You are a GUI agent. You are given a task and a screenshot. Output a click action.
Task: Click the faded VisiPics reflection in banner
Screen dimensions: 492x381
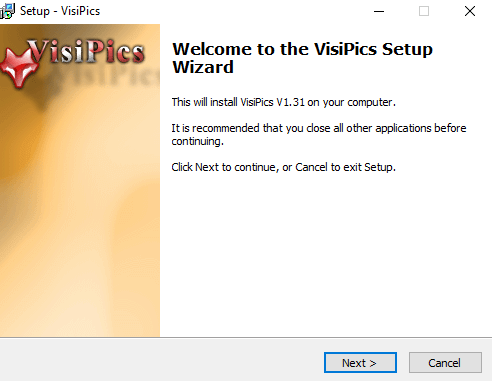point(103,76)
